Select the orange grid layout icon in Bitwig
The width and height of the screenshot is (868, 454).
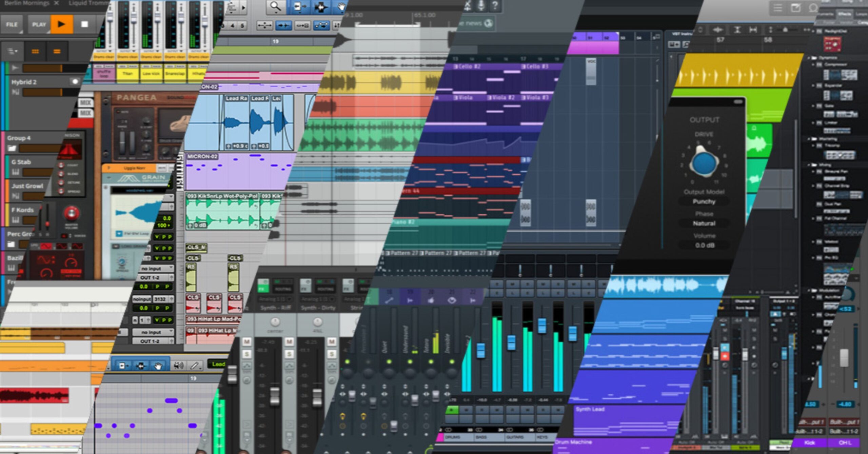(x=35, y=51)
